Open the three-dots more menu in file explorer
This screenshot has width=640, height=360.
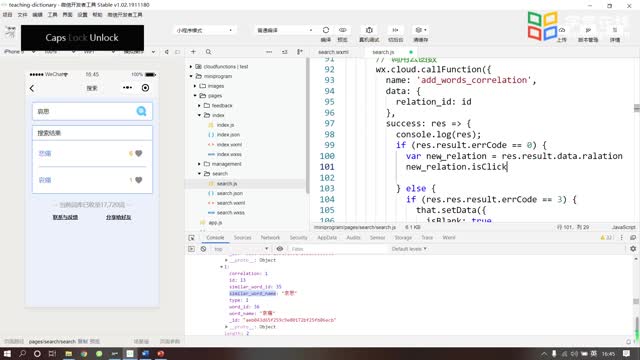269,52
